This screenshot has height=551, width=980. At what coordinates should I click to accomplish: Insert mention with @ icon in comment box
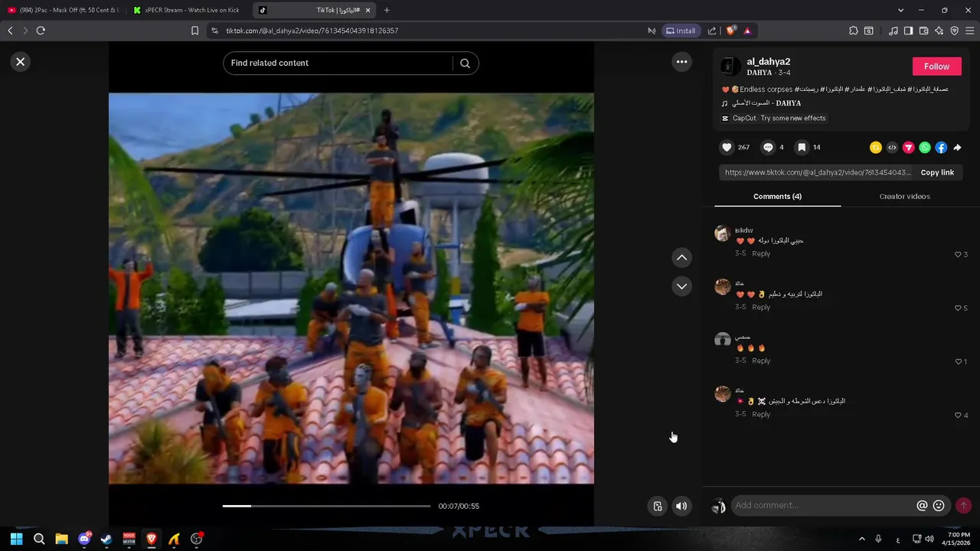[922, 506]
